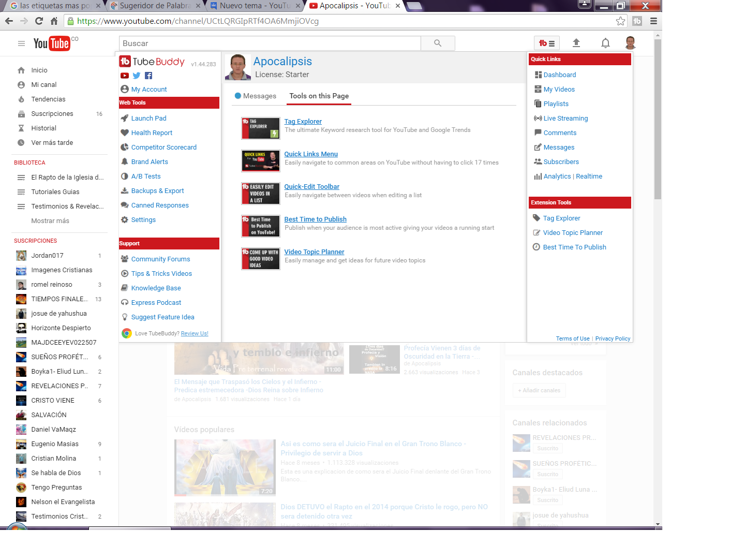Image resolution: width=745 pixels, height=560 pixels.
Task: Click TubeBuddy's Facebook icon
Action: point(148,76)
